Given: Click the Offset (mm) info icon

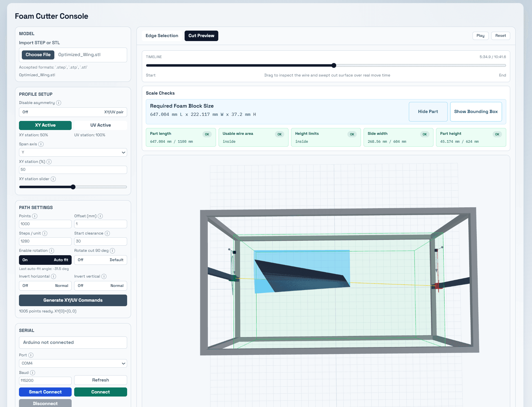Looking at the screenshot, I should coord(100,216).
